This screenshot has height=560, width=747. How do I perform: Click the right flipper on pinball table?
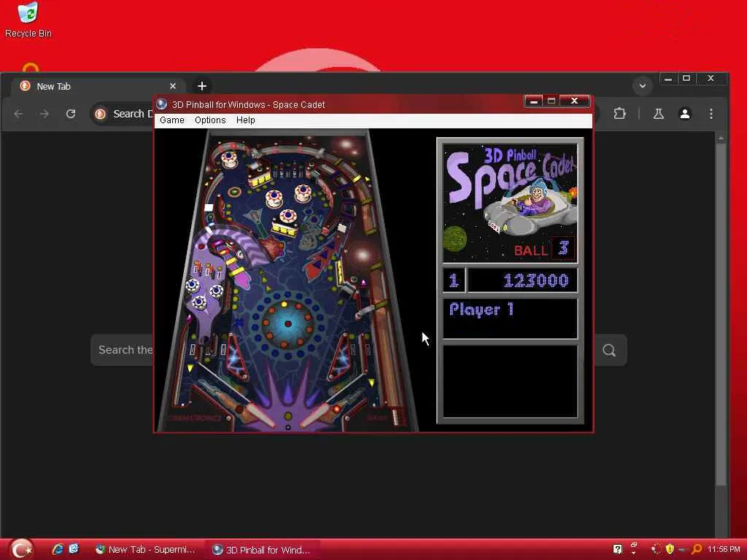[x=314, y=415]
